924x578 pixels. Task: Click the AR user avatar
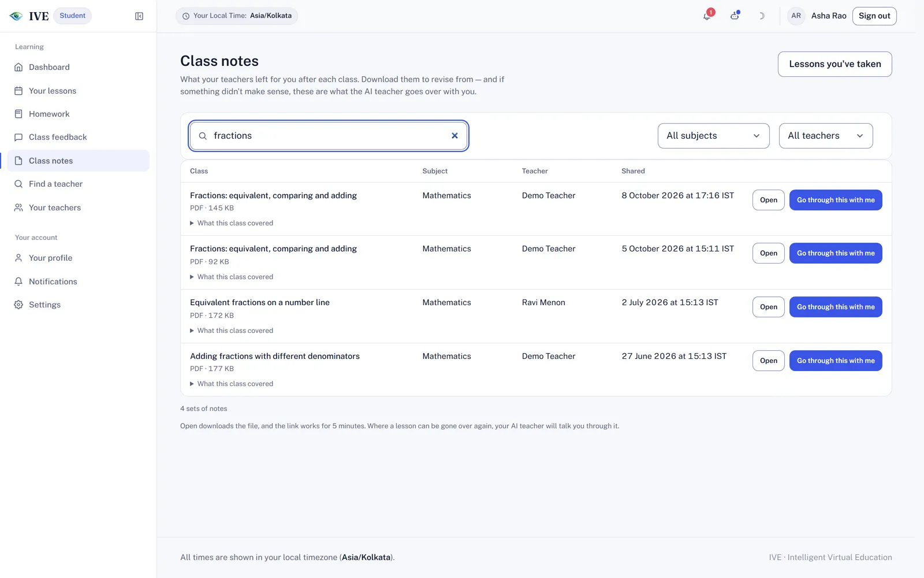796,16
